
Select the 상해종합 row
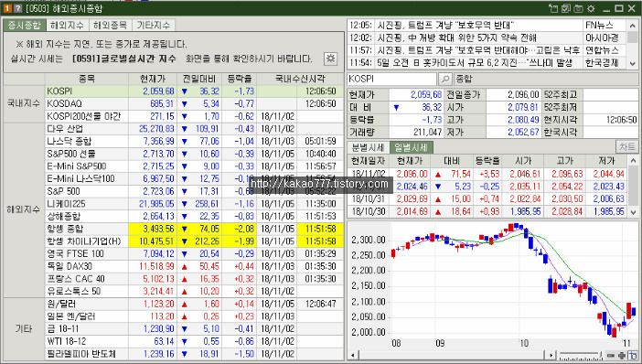pyautogui.click(x=194, y=216)
